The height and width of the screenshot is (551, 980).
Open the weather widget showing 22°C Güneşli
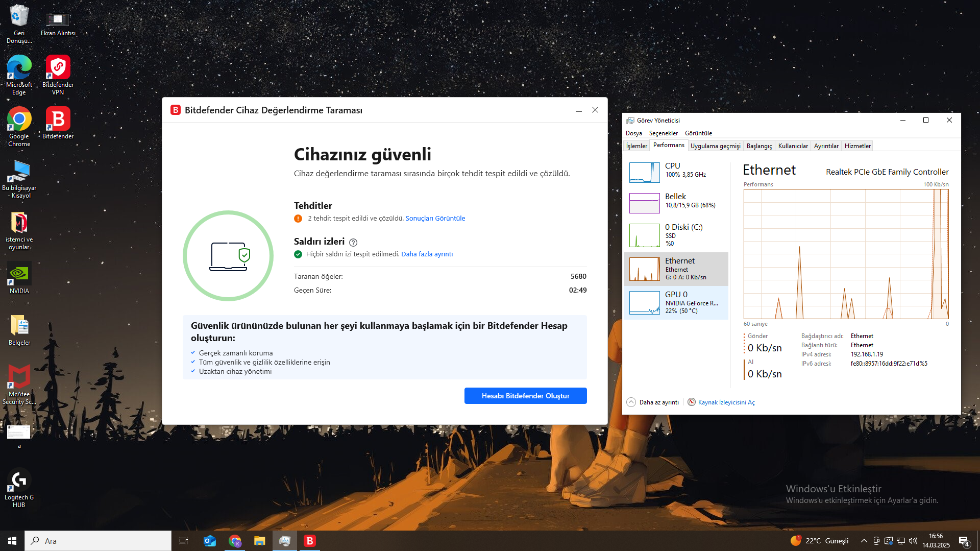tap(820, 541)
